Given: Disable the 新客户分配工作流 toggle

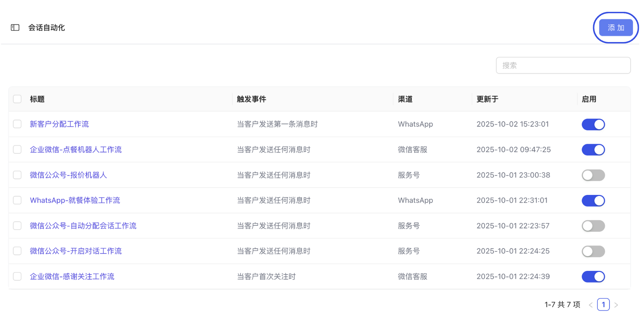Looking at the screenshot, I should [x=593, y=124].
